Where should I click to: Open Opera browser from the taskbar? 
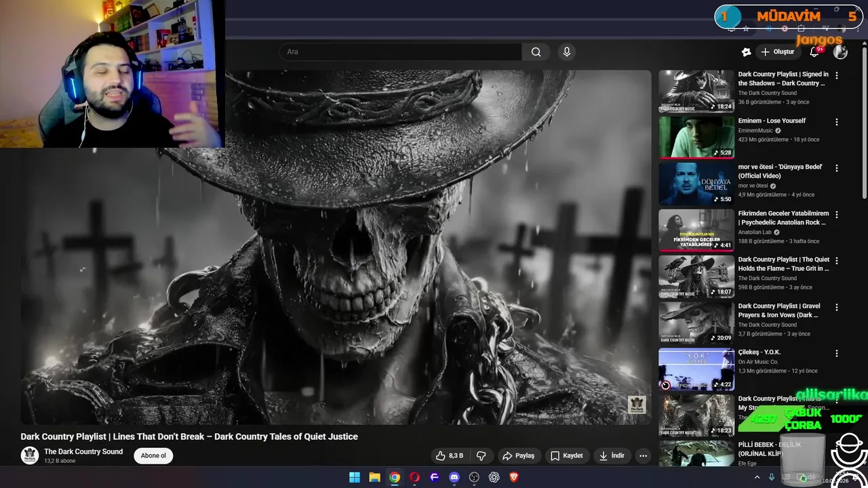pos(414,477)
